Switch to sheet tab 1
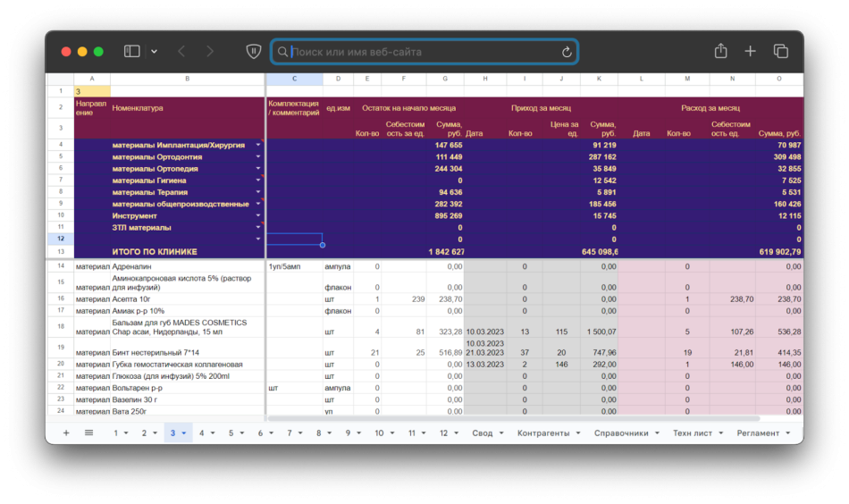 tap(115, 433)
